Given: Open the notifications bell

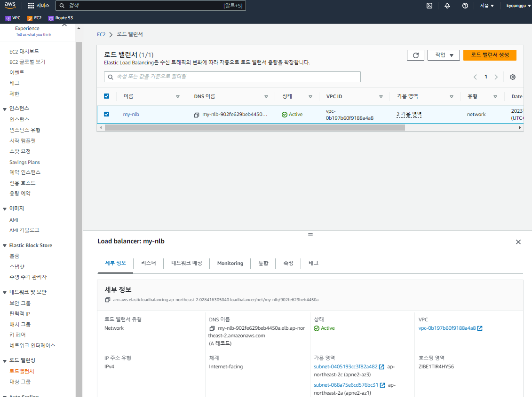Looking at the screenshot, I should 447,6.
